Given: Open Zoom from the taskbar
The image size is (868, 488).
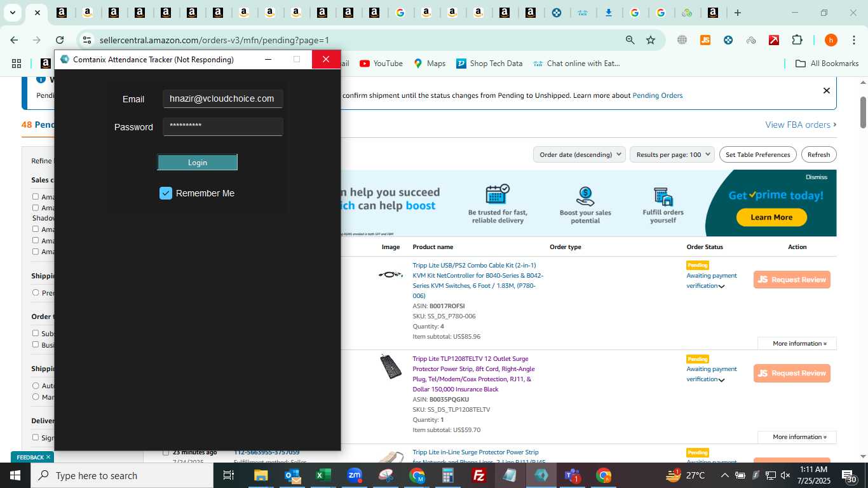Looking at the screenshot, I should 355,475.
